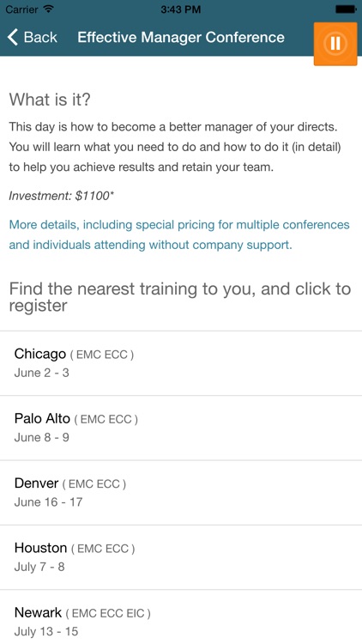Select the Palo Alto training row
The image size is (362, 644).
click(181, 428)
